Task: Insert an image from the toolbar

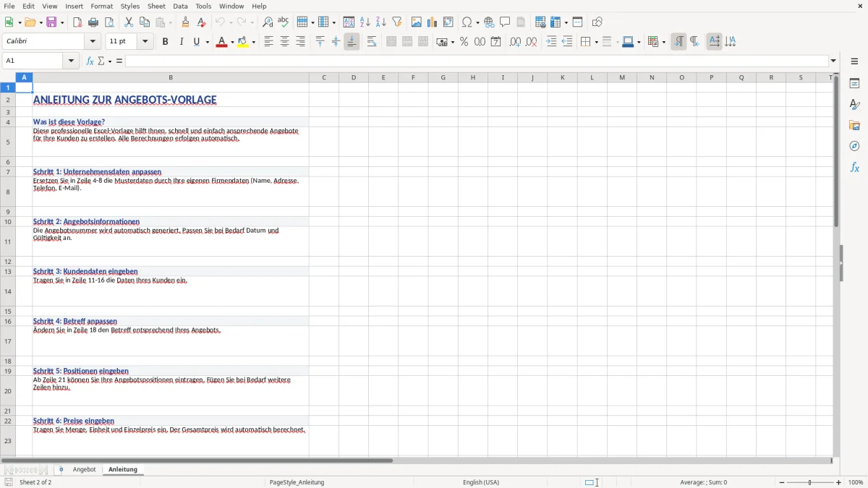Action: [417, 22]
